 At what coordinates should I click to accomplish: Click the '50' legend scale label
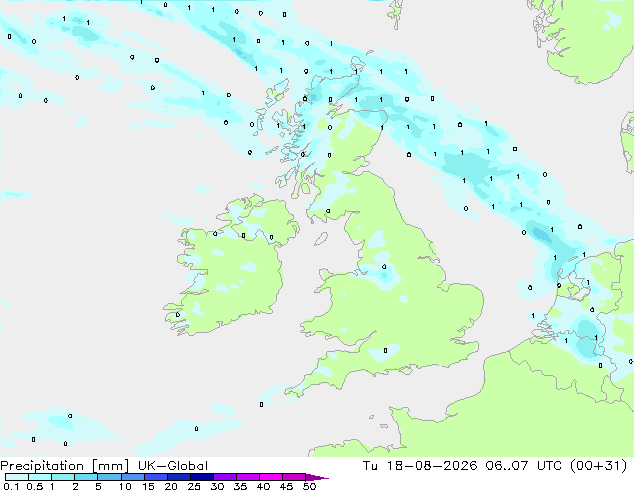pyautogui.click(x=309, y=486)
